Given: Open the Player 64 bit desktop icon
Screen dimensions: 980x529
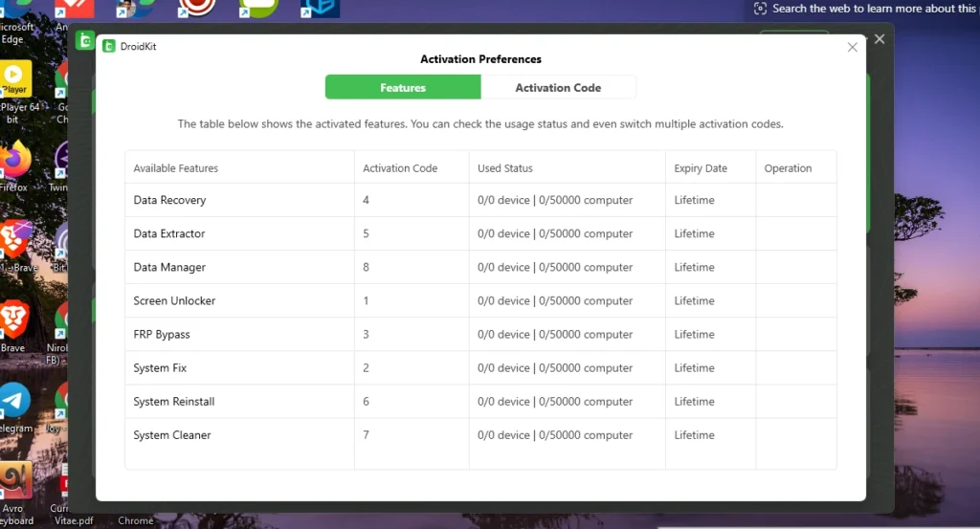Looking at the screenshot, I should pyautogui.click(x=17, y=93).
